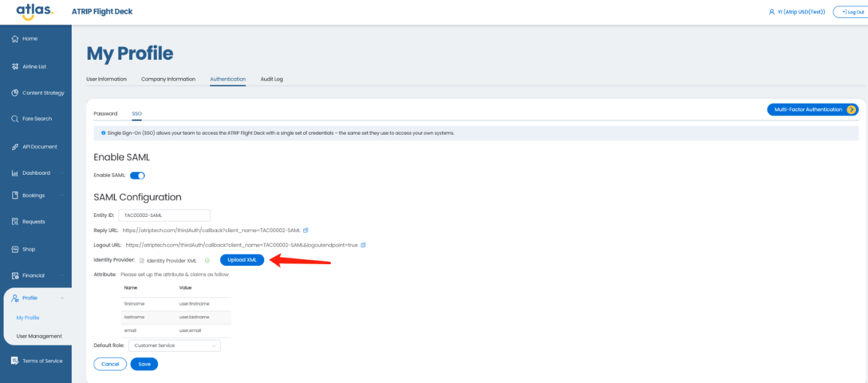The width and height of the screenshot is (868, 383).
Task: Switch to the Audit Log tab
Action: [x=272, y=79]
